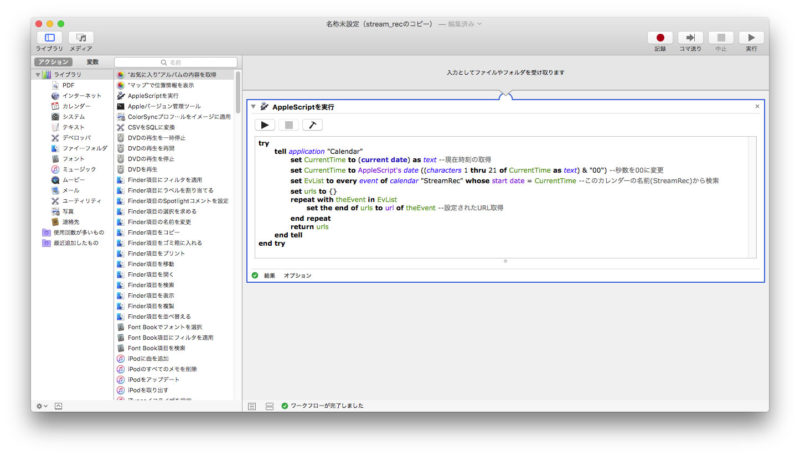
Task: Select DVDの再生を一時停止 action
Action: coord(152,138)
